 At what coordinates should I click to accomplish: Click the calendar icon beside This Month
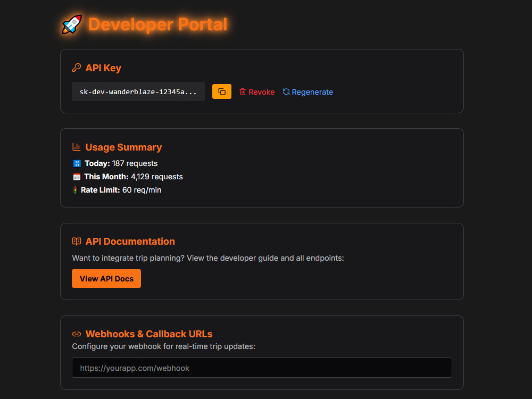click(x=77, y=177)
